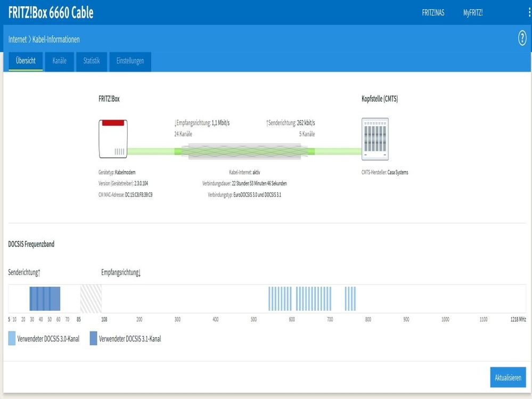The image size is (532, 399).
Task: Click the DOCSIS 3.1 channel legend swatch
Action: click(93, 338)
